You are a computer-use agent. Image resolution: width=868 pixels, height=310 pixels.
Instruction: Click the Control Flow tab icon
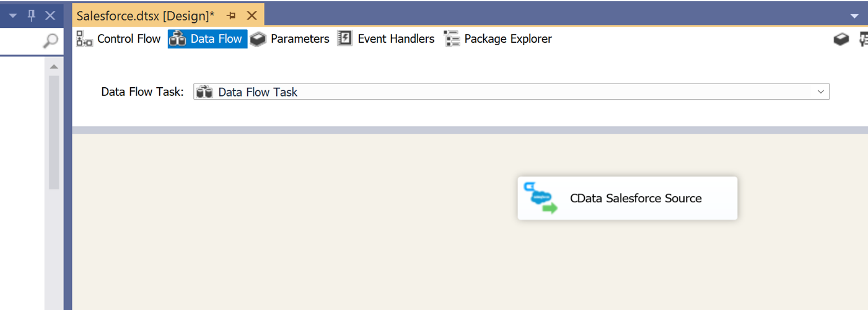[x=84, y=39]
